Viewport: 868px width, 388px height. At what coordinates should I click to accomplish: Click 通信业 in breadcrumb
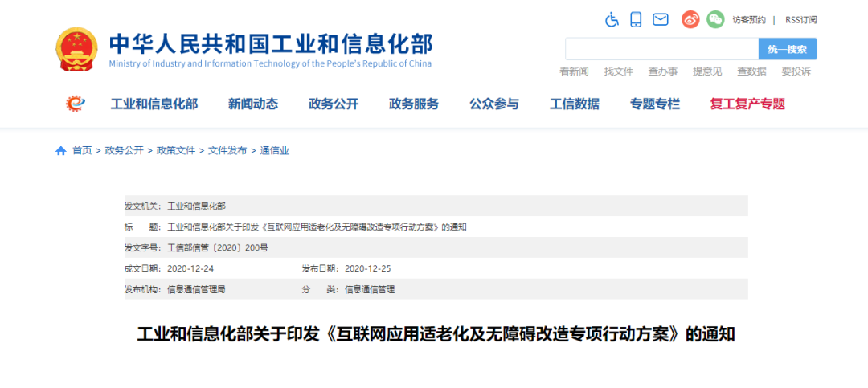click(275, 150)
